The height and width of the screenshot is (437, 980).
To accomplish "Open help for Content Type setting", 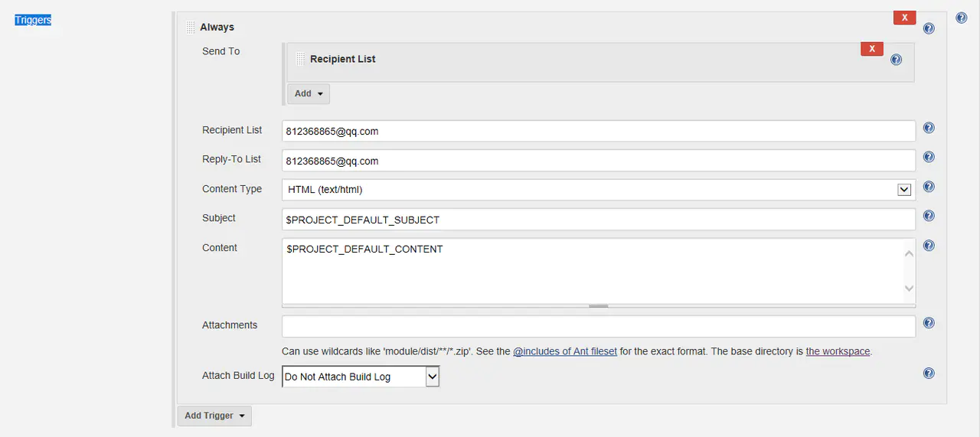I will pyautogui.click(x=929, y=187).
